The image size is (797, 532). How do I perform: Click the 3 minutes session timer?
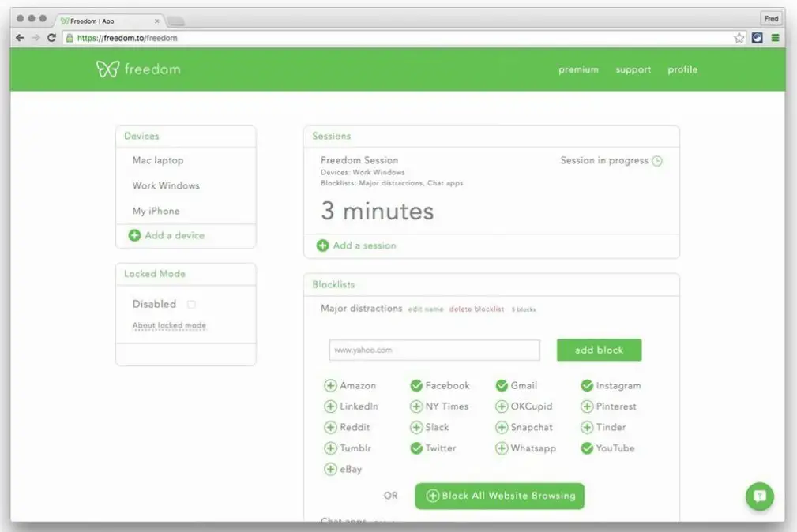tap(377, 211)
